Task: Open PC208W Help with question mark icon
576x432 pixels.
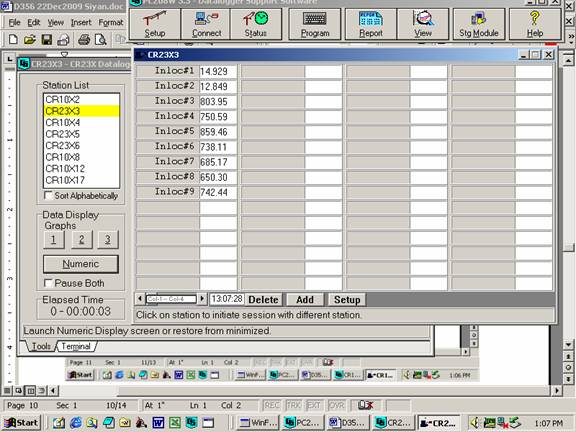Action: [x=535, y=24]
